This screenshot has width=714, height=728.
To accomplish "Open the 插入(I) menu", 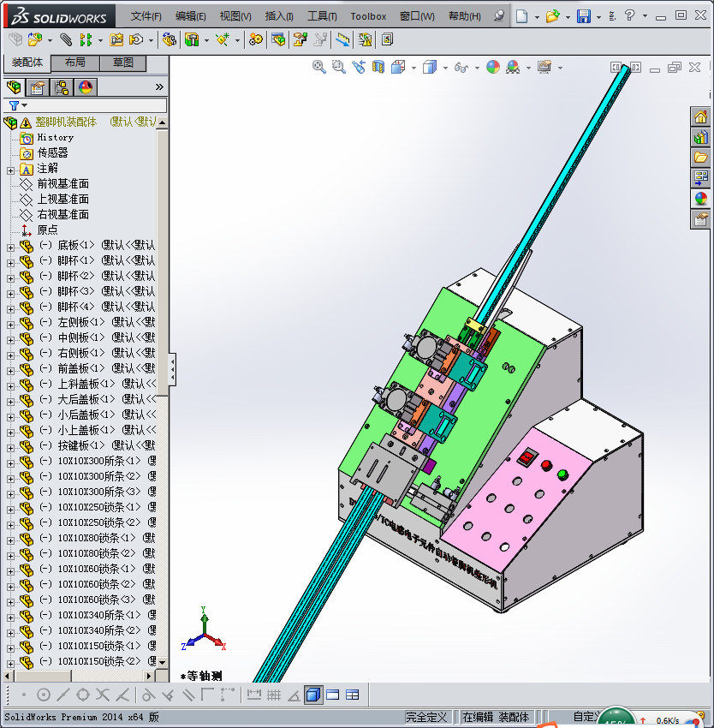I will click(x=279, y=16).
